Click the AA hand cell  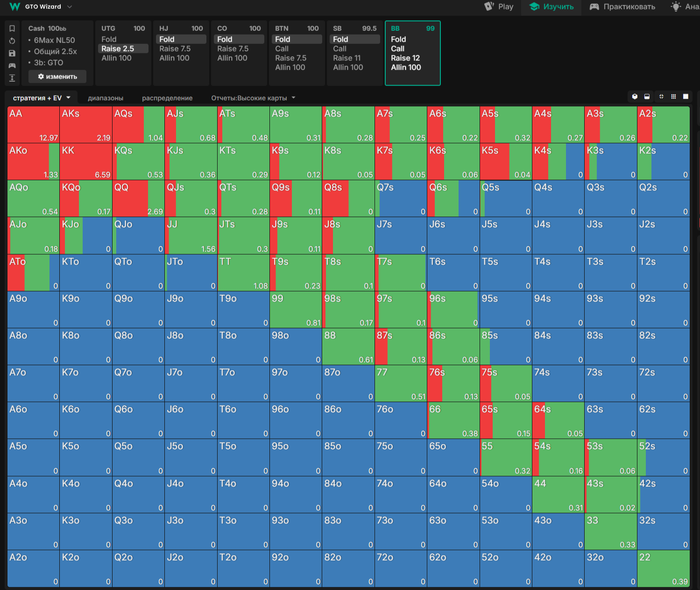[33, 125]
